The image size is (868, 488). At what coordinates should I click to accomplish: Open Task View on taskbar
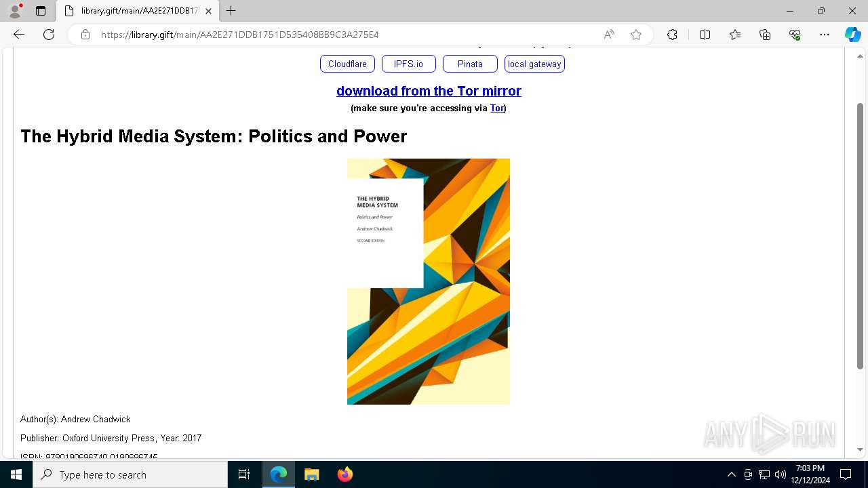[x=244, y=474]
